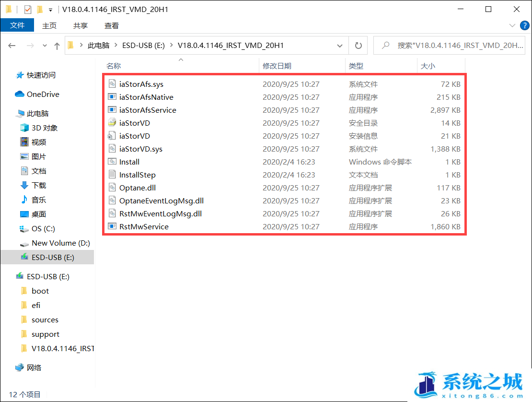The image size is (532, 402).
Task: Open the sources folder in sidebar
Action: point(40,320)
